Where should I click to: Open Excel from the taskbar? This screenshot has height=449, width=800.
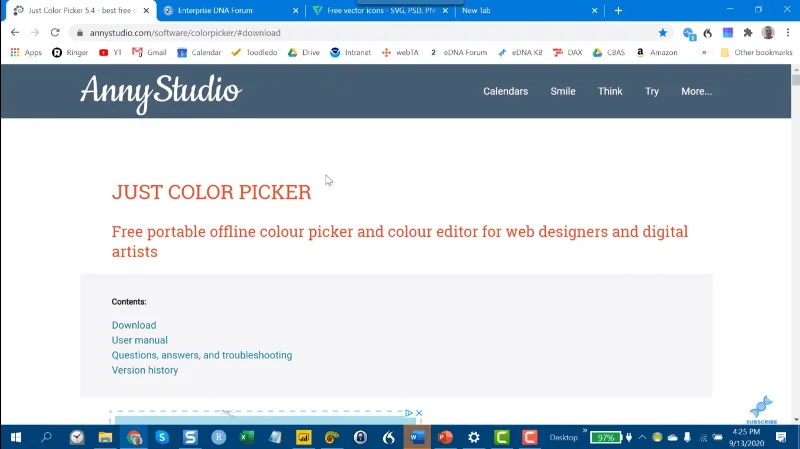pyautogui.click(x=247, y=437)
